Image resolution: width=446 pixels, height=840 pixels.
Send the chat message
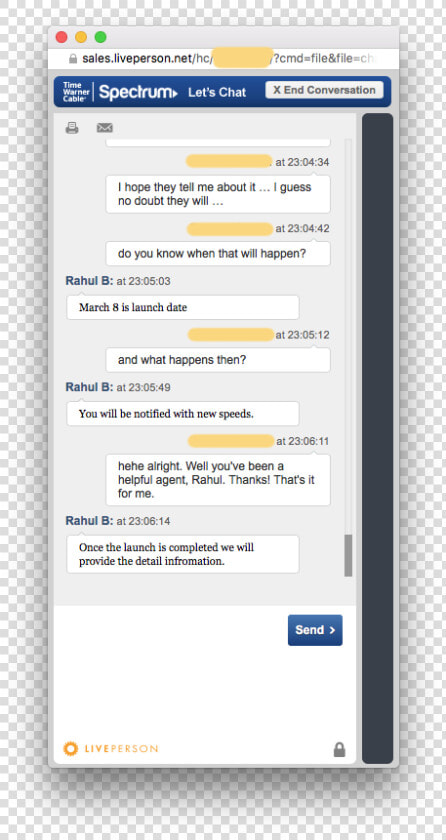pos(315,630)
